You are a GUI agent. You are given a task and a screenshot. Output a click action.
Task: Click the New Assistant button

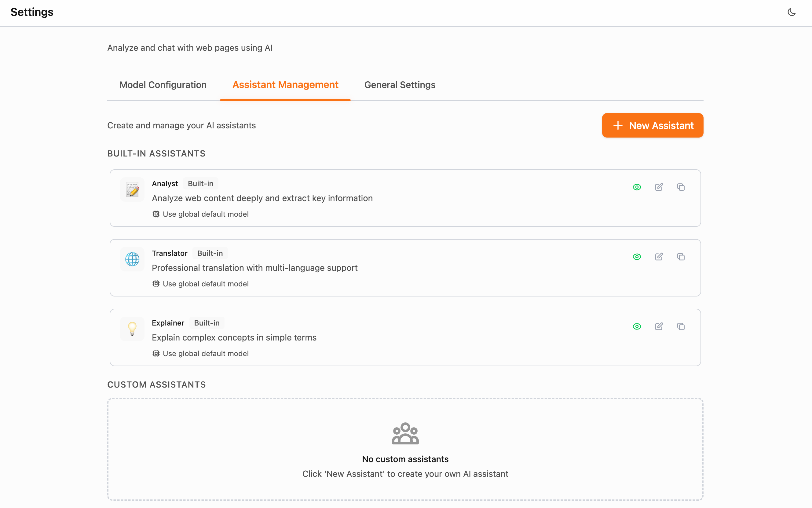point(652,125)
